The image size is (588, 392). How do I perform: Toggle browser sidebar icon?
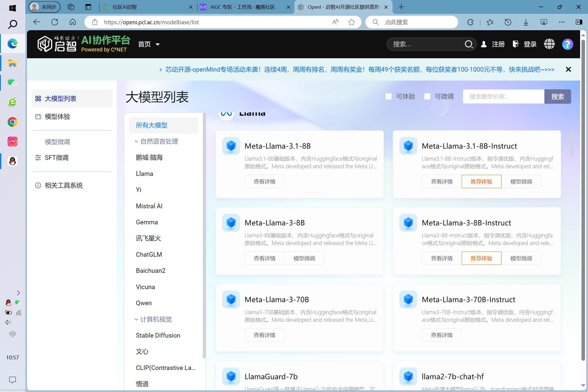pos(579,22)
